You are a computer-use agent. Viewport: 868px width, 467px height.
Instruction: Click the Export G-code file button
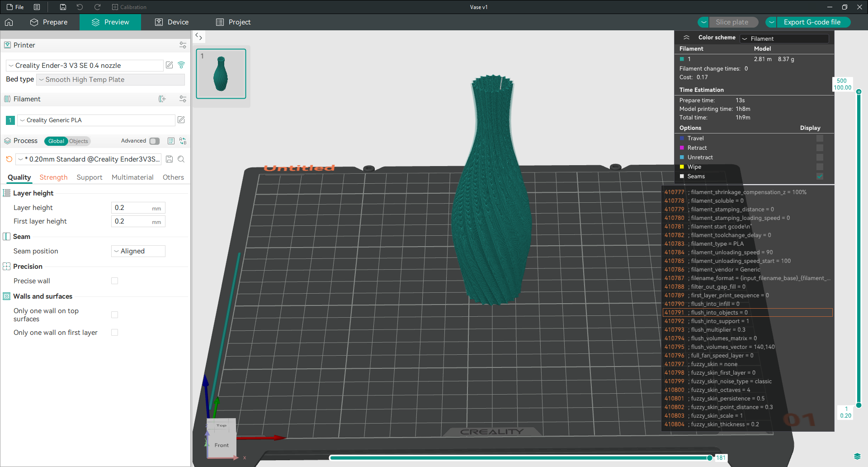813,22
